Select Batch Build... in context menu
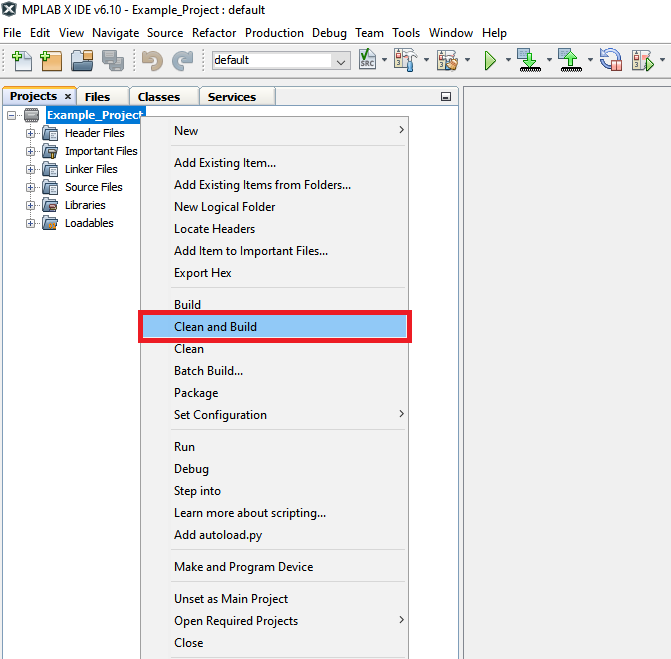 point(274,371)
